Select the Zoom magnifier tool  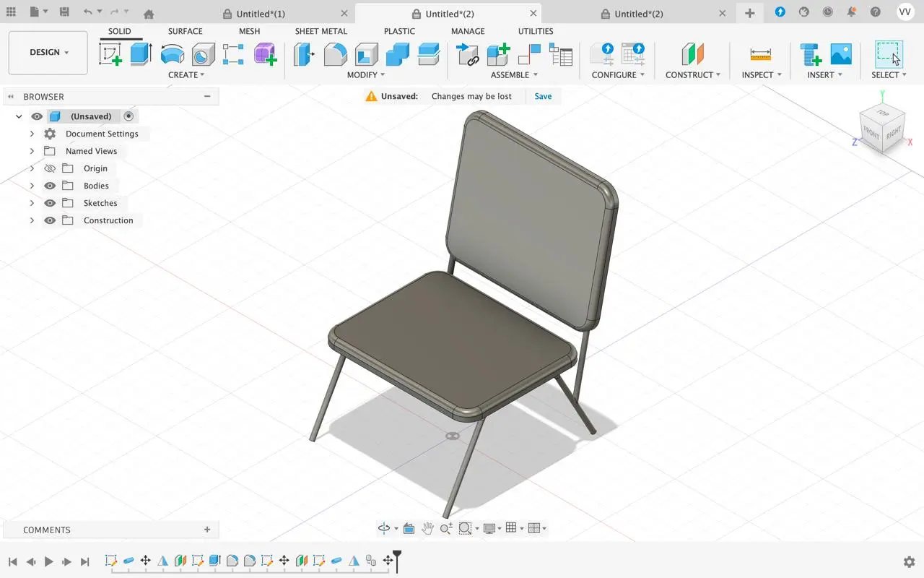[446, 528]
